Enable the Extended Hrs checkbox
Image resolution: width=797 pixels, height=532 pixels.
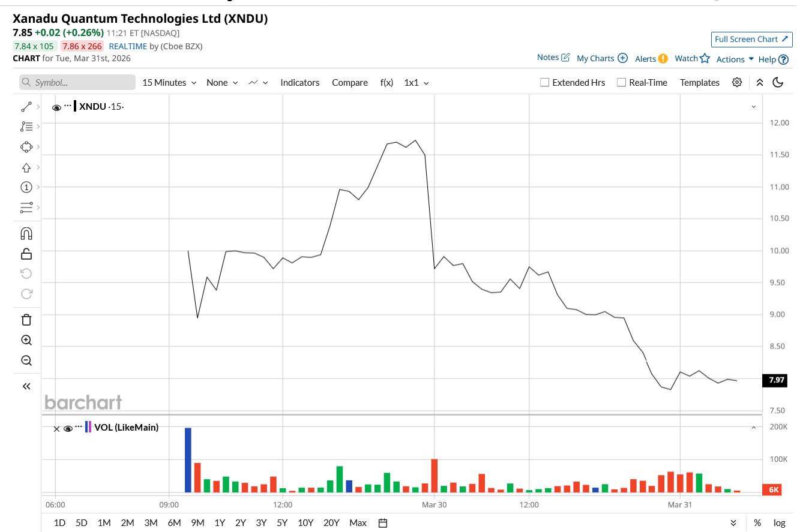pyautogui.click(x=545, y=83)
